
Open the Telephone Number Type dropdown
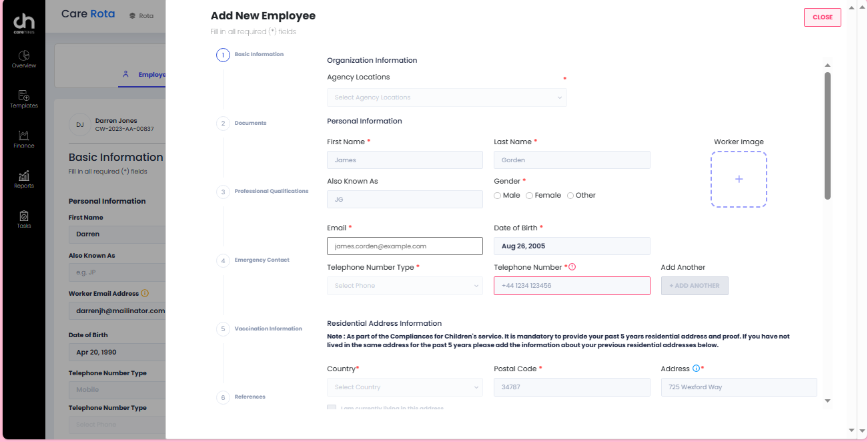[404, 285]
